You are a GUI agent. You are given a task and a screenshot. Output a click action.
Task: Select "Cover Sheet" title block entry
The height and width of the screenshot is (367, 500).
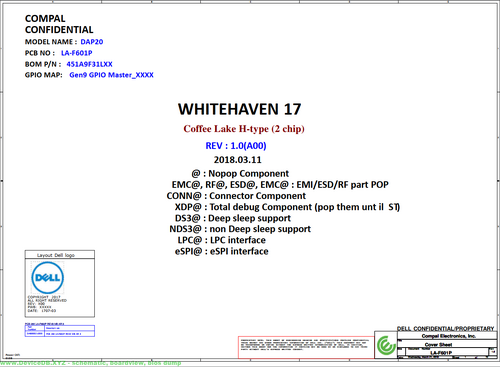pyautogui.click(x=439, y=344)
